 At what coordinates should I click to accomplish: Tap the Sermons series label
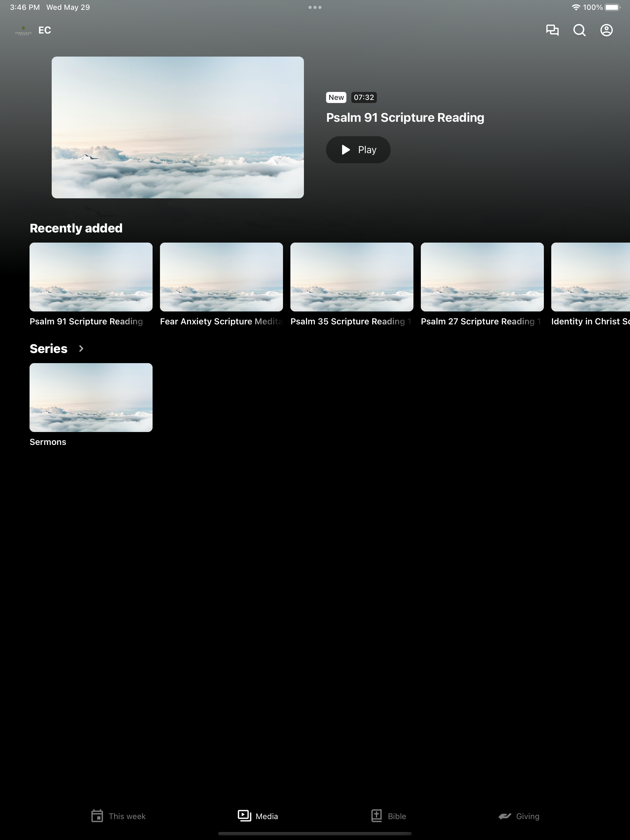click(x=48, y=442)
